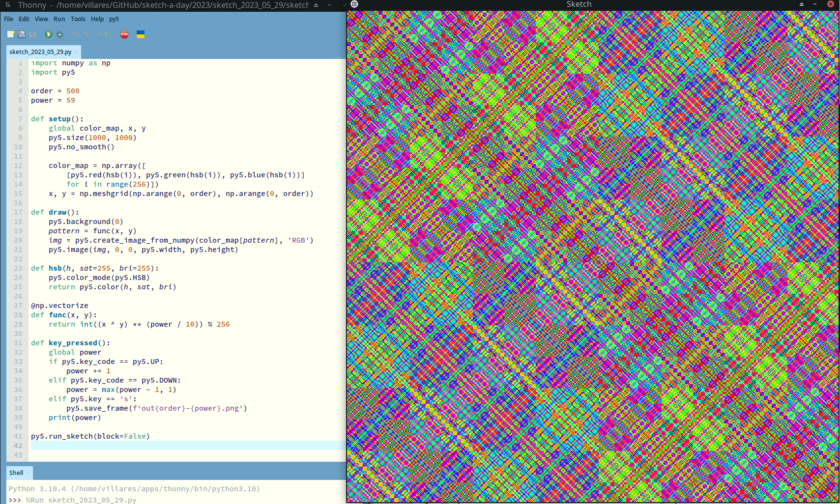Click the Step over debug icon
The height and width of the screenshot is (504, 840).
coord(76,34)
